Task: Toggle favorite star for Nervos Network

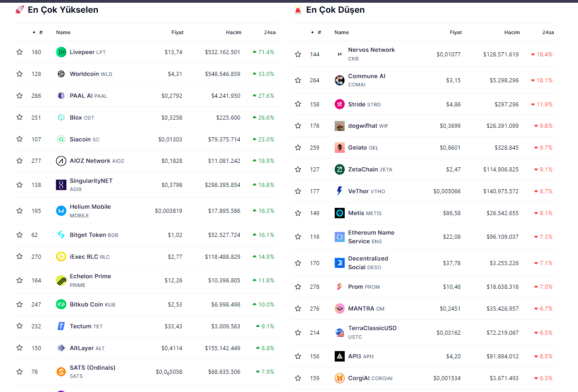Action: (298, 55)
